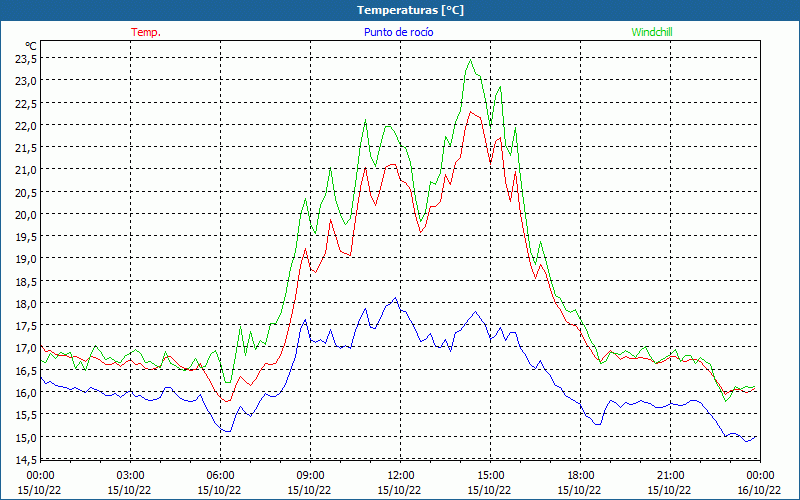Image resolution: width=800 pixels, height=500 pixels.
Task: Click the 22,5 y-axis value
Action: point(26,103)
